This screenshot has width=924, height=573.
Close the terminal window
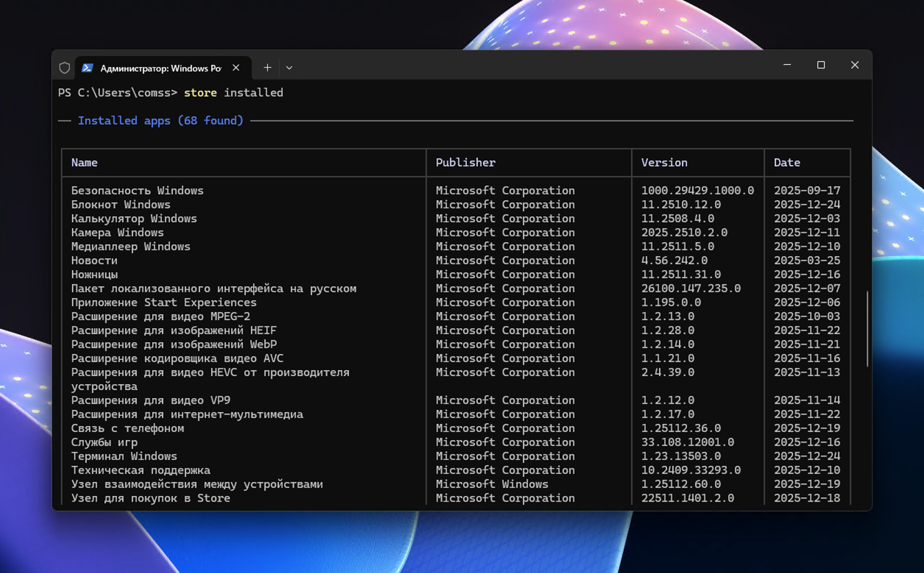pyautogui.click(x=854, y=65)
